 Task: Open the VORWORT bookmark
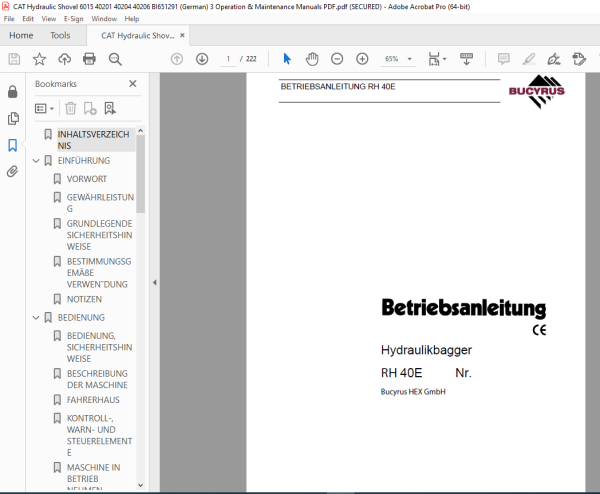(87, 179)
